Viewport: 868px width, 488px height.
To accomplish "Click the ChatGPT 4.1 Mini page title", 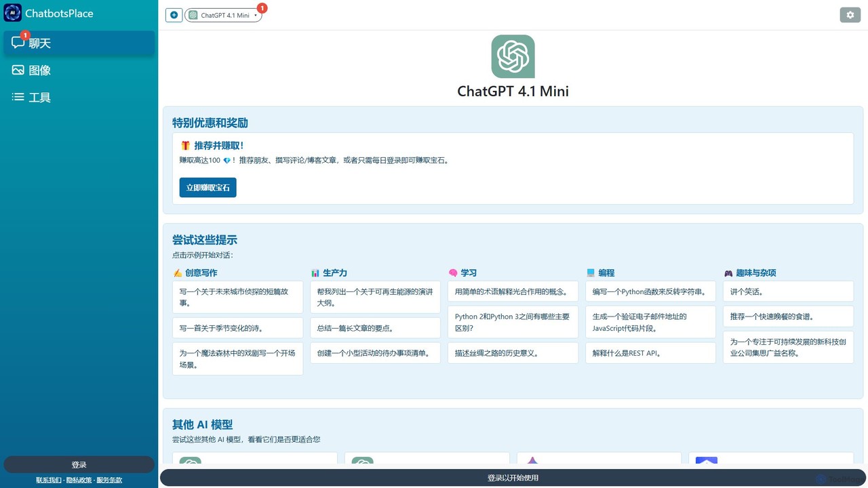I will pyautogui.click(x=513, y=91).
